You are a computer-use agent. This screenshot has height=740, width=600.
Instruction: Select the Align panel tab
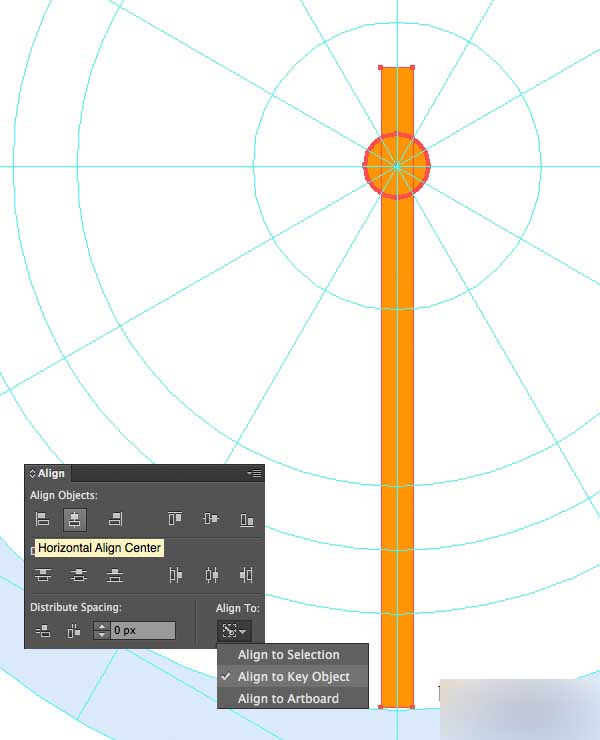47,473
